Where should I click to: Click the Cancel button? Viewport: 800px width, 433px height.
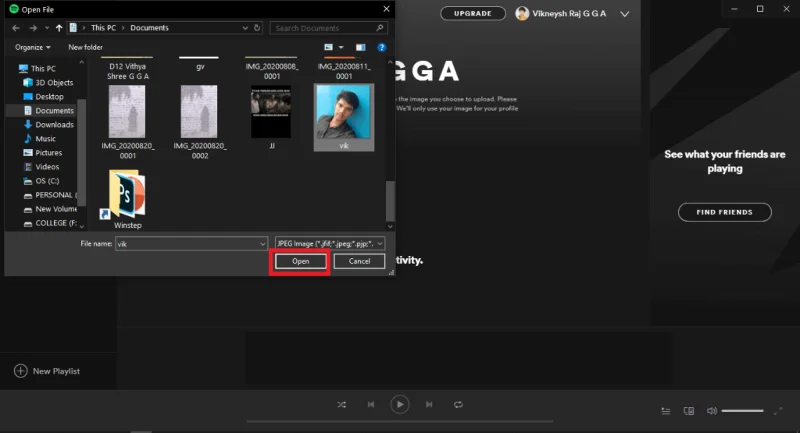coord(359,261)
